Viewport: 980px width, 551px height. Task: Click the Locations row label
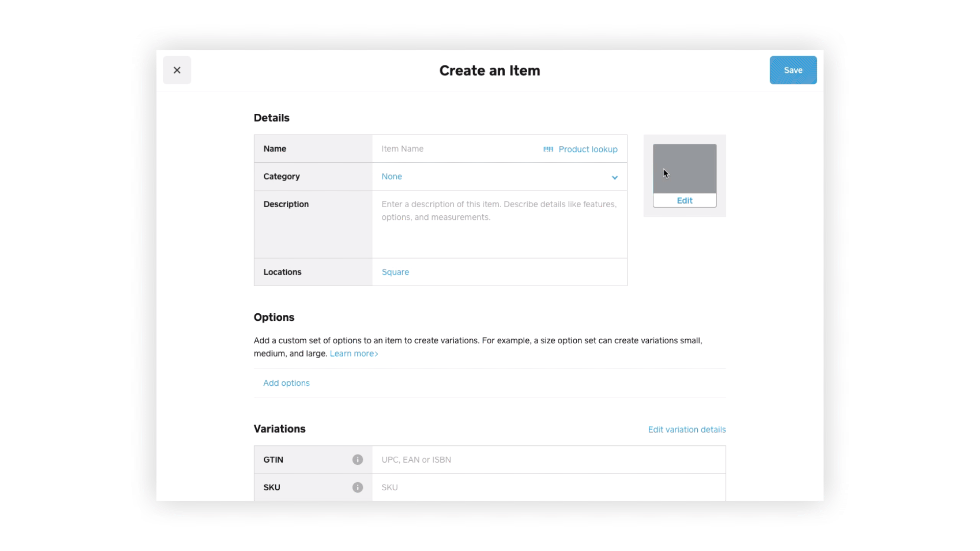point(282,272)
